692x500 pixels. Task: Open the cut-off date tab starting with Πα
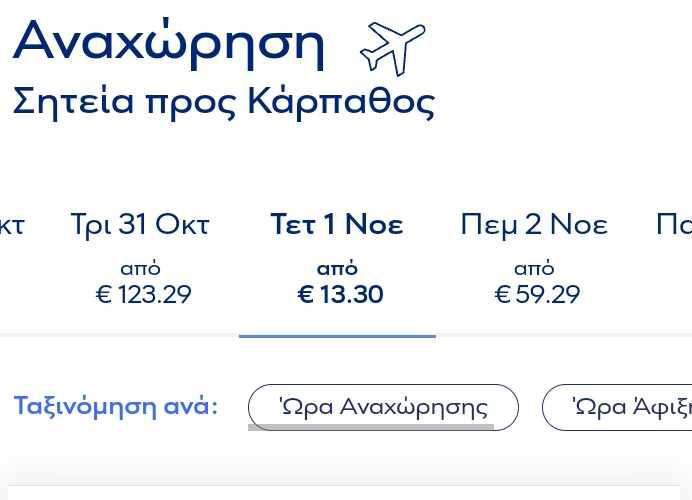click(674, 225)
